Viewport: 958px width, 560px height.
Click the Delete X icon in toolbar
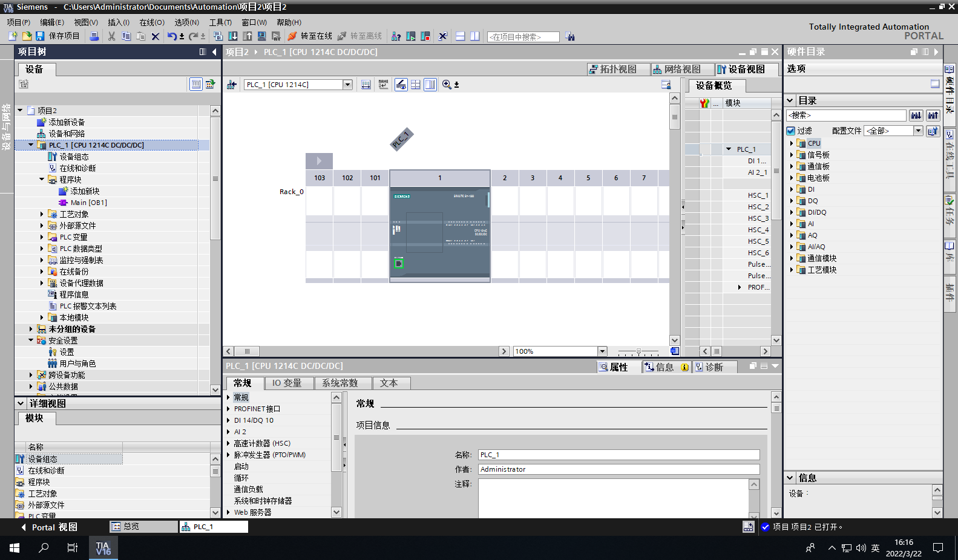point(156,36)
